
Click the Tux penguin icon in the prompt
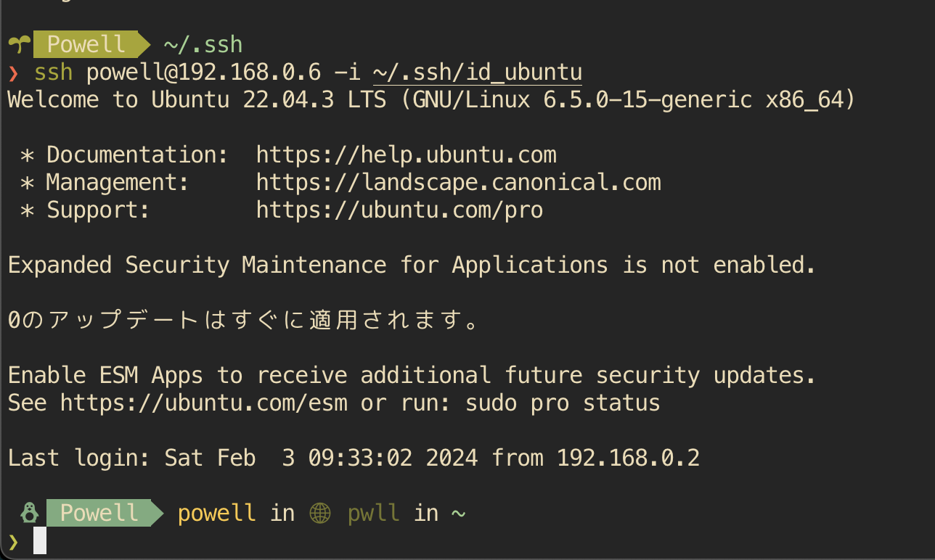pos(30,513)
